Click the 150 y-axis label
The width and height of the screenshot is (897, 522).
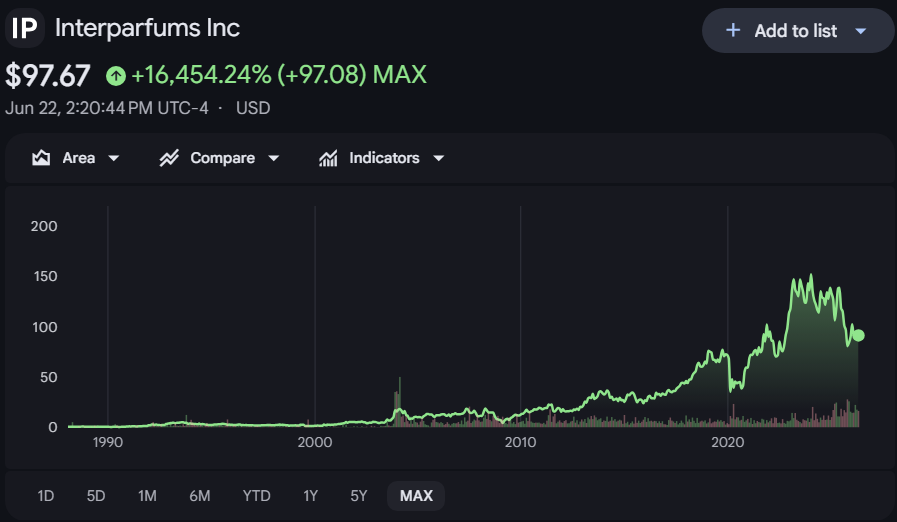(45, 276)
